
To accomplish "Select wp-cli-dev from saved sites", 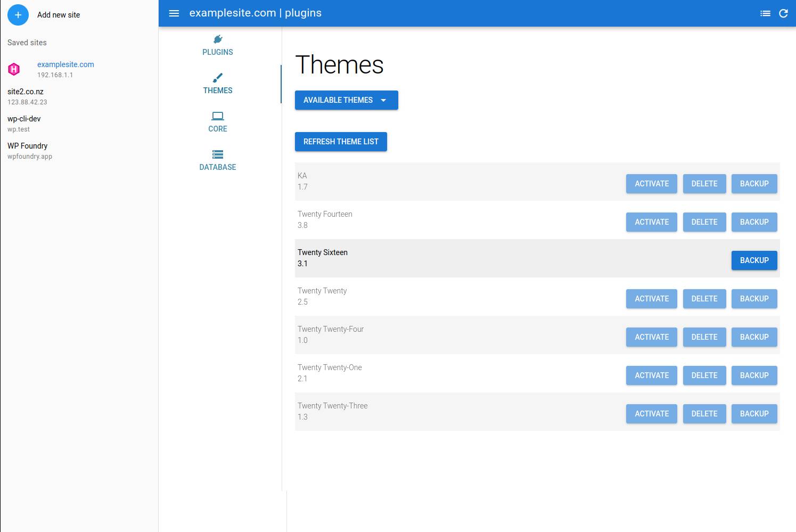I will pos(23,118).
